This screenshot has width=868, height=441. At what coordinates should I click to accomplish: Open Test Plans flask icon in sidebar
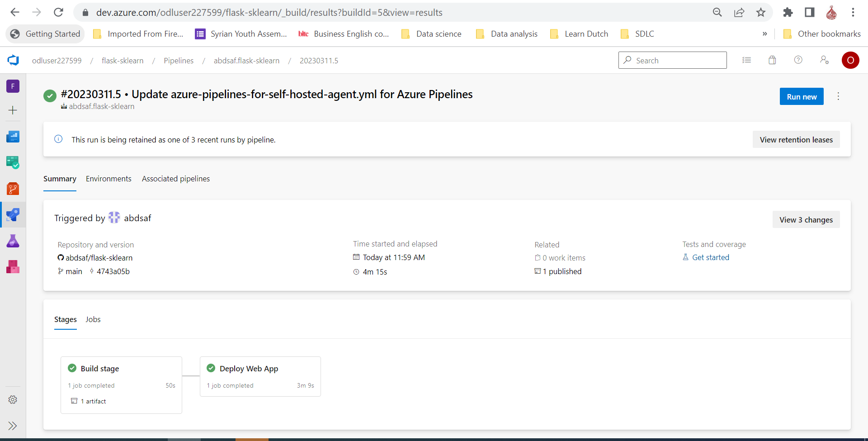[13, 241]
